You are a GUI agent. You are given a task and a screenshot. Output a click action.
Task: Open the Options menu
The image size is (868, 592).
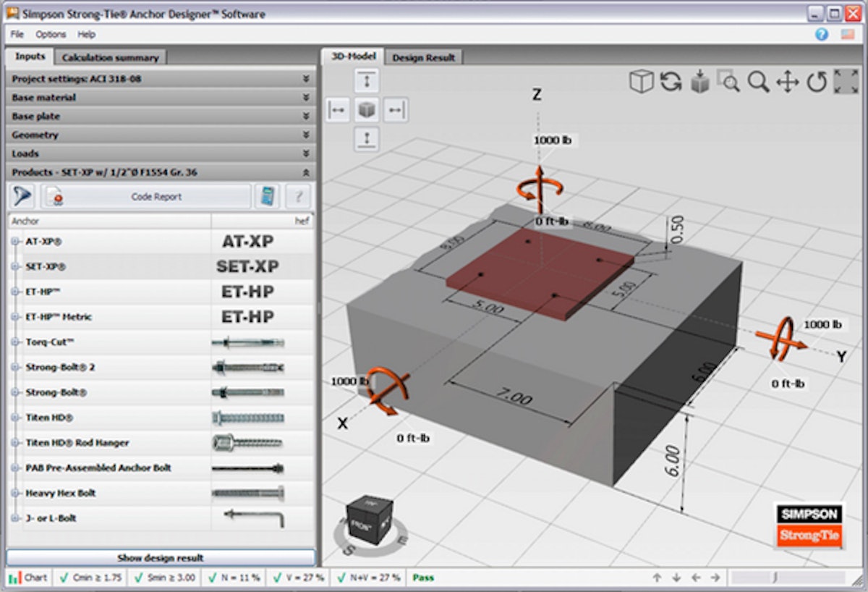coord(51,34)
